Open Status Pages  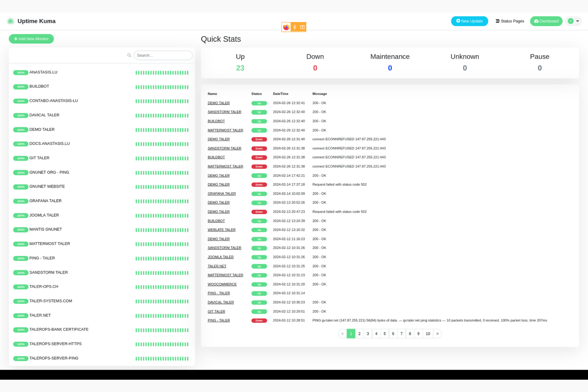pyautogui.click(x=510, y=21)
